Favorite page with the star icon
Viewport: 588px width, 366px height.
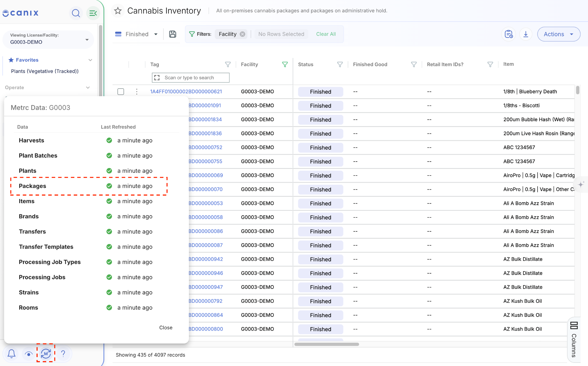pos(118,11)
